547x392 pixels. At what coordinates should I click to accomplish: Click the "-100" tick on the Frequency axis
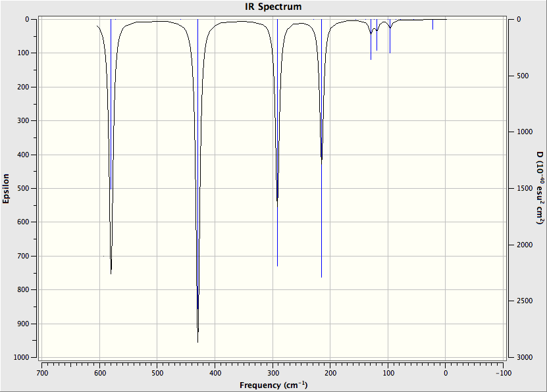click(x=503, y=373)
